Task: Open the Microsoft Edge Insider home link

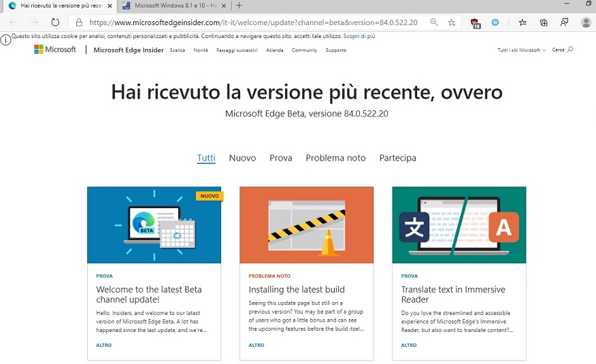Action: click(129, 50)
